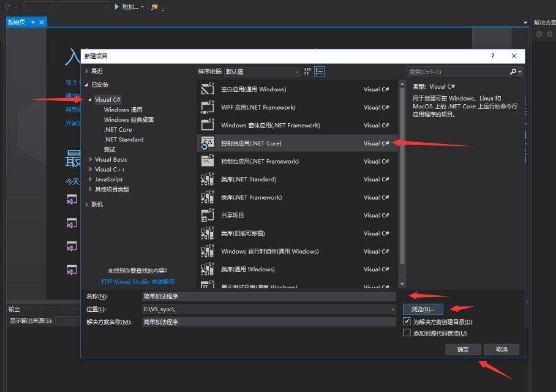Click the redo arrow in the main toolbar

pos(7,7)
